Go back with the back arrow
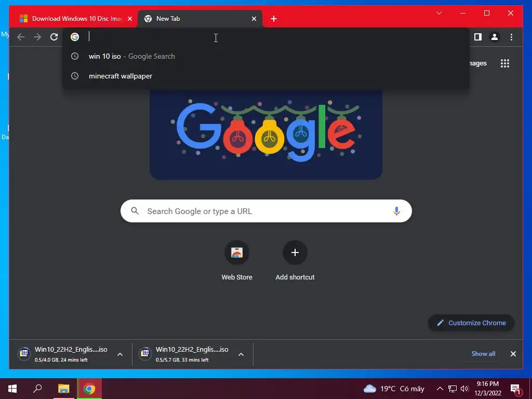Screen dimensions: 532x399 (21, 37)
